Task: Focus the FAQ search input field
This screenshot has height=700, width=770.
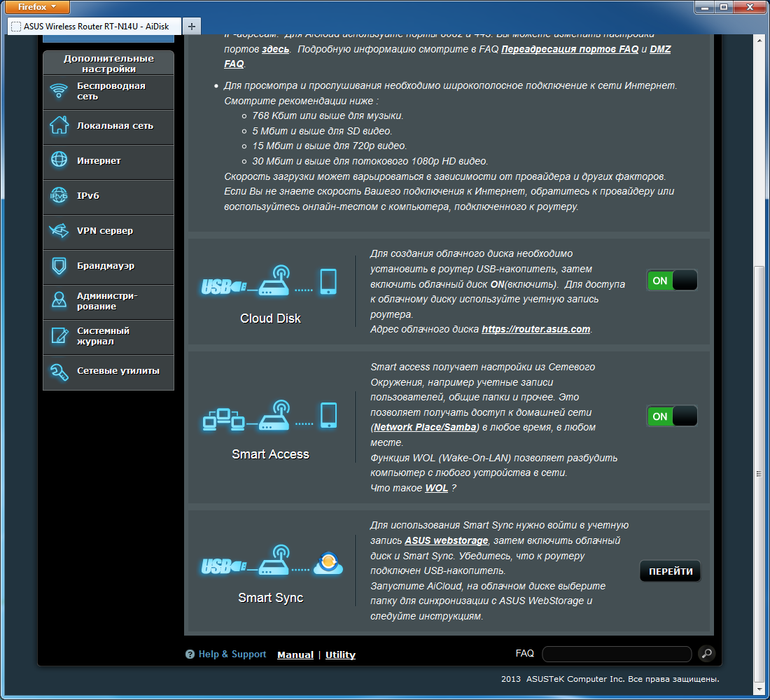Action: click(x=617, y=654)
